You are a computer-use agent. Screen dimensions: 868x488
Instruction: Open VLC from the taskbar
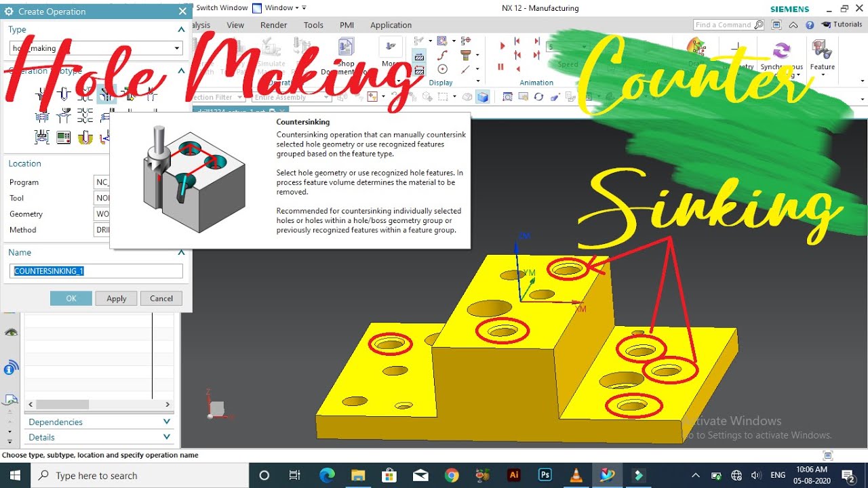click(576, 475)
